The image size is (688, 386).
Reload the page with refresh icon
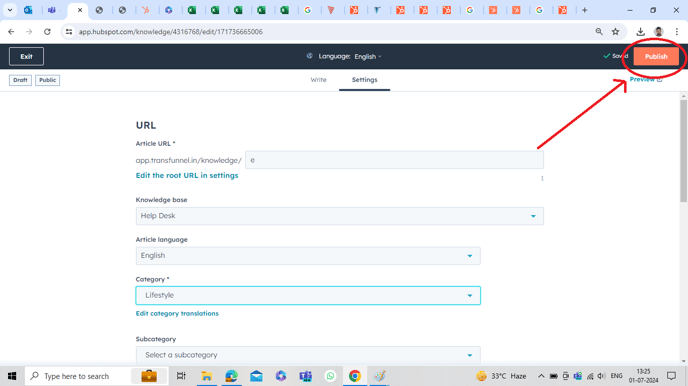tap(47, 32)
